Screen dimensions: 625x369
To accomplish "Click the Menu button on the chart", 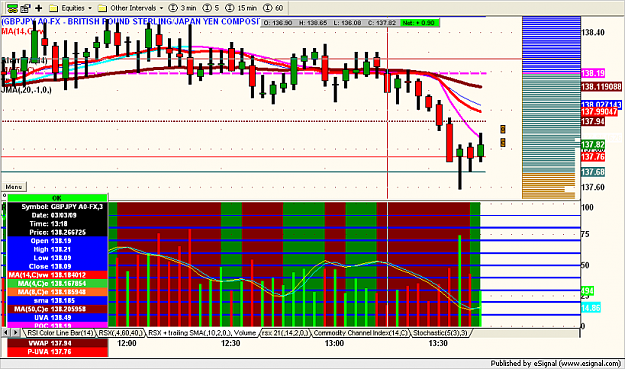I will tap(14, 186).
